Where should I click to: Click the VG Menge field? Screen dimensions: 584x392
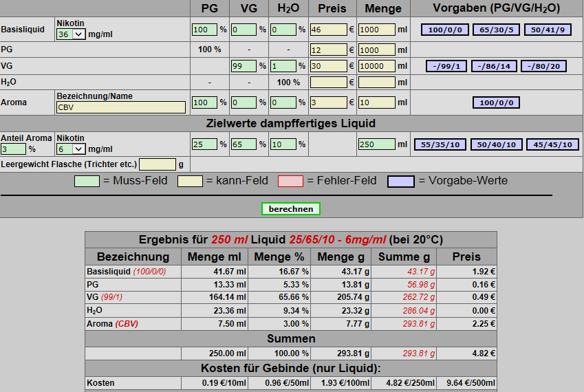376,66
